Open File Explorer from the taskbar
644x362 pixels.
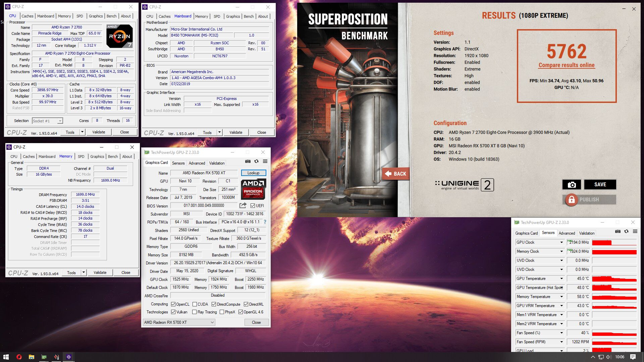(x=31, y=357)
